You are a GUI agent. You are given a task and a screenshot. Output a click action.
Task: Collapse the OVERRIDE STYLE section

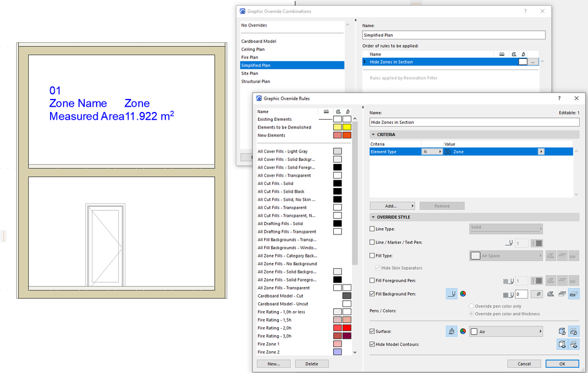(x=373, y=217)
